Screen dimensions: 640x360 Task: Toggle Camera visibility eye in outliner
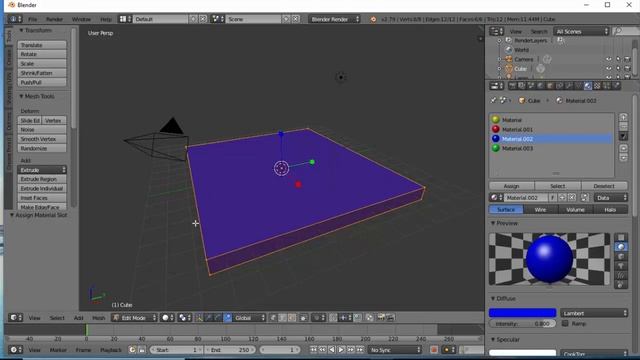[609, 59]
